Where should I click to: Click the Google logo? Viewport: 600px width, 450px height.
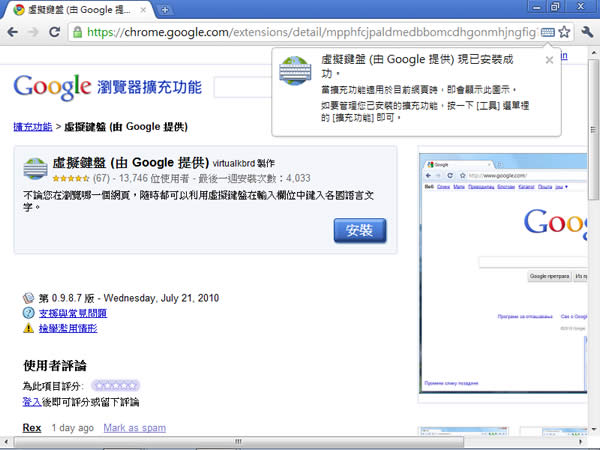pos(52,87)
